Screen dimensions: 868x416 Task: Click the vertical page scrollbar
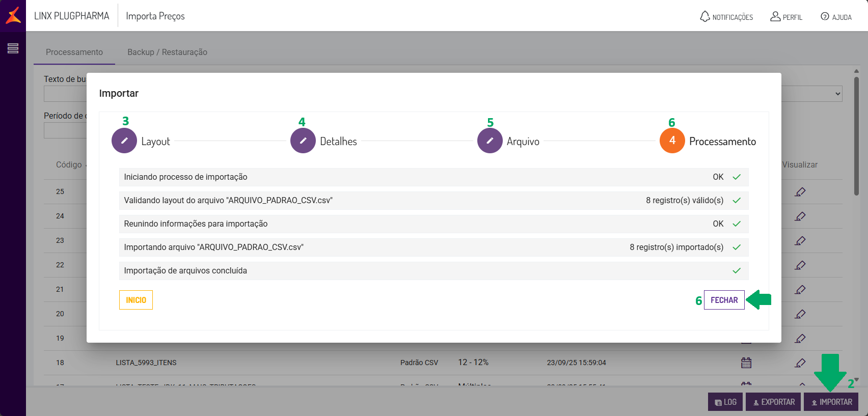[857, 136]
